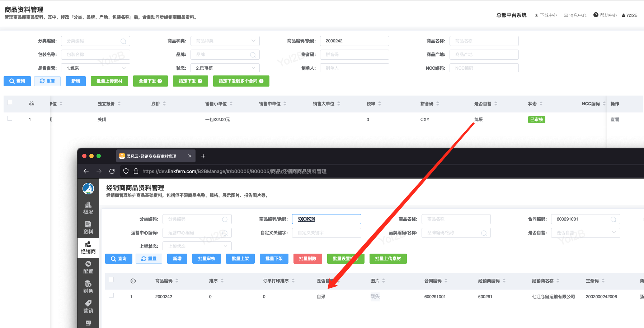The width and height of the screenshot is (644, 328).
Task: Click red 批量删除 button
Action: click(308, 259)
